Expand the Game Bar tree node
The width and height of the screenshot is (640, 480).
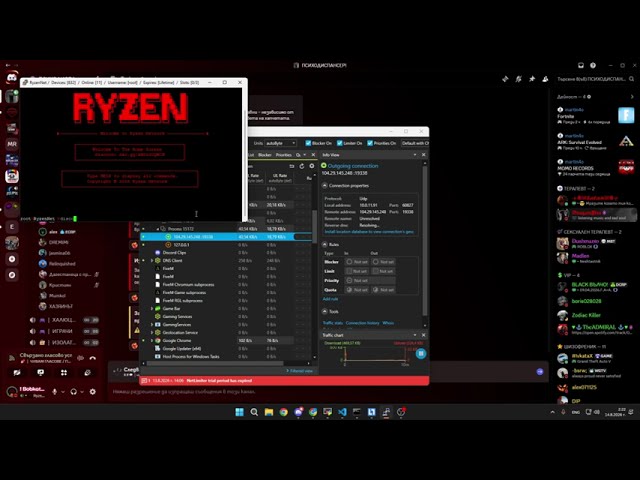[152, 309]
